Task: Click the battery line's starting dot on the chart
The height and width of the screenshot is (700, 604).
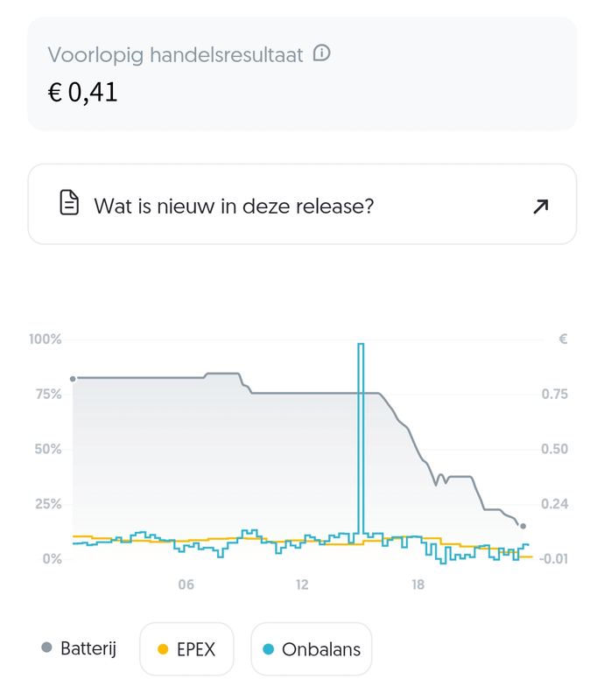Action: pos(74,378)
